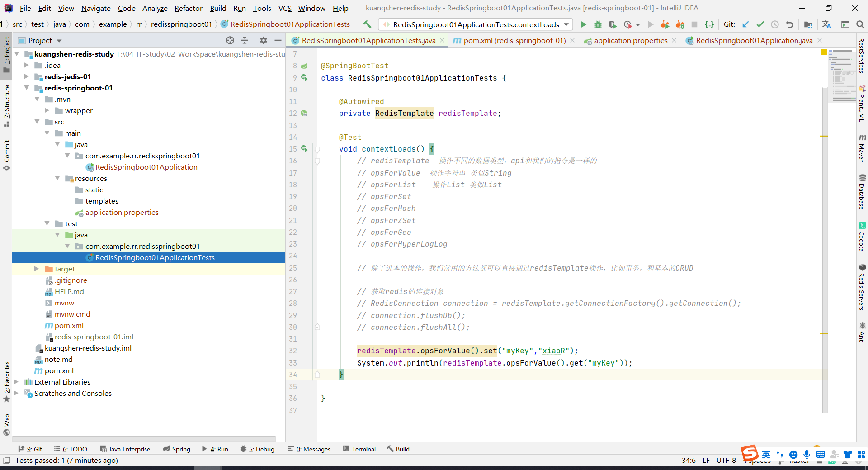
Task: Click the Git Update Project arrow icon
Action: pyautogui.click(x=745, y=24)
